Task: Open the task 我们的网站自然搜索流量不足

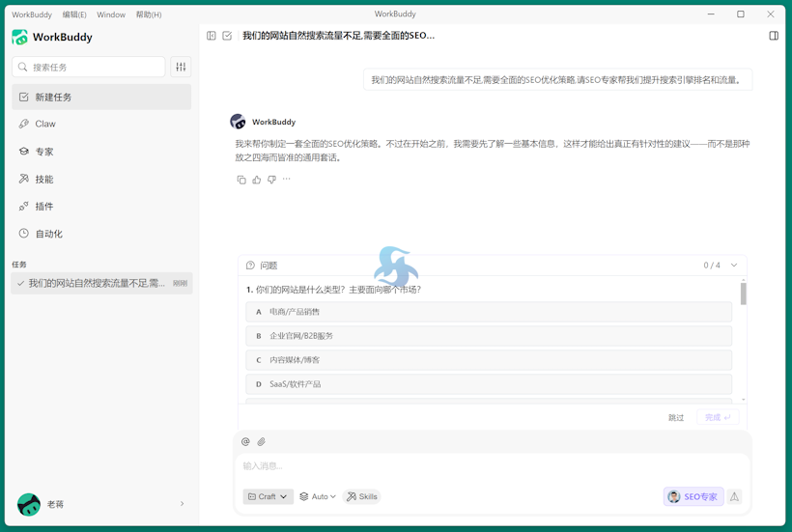Action: 101,283
